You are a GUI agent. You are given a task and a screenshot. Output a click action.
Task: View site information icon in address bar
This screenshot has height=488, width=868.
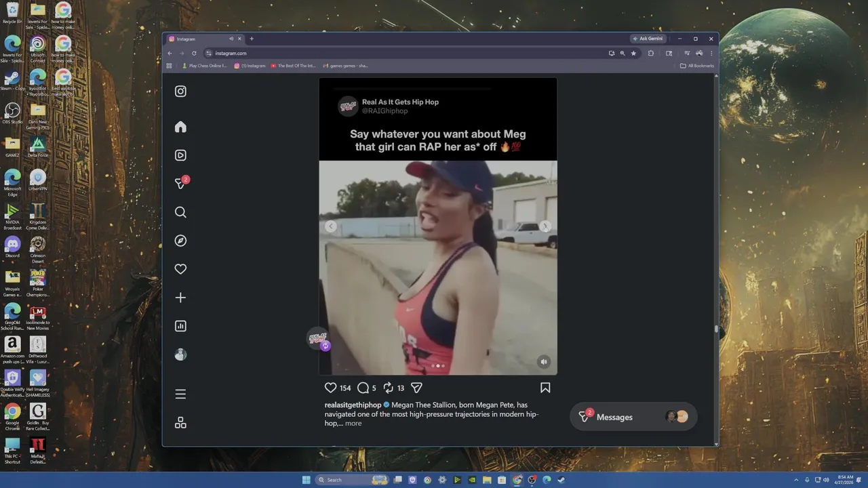pyautogui.click(x=209, y=53)
